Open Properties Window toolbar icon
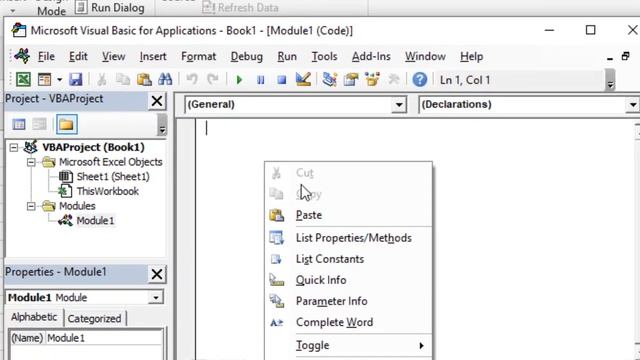The height and width of the screenshot is (360, 640). coord(351,79)
